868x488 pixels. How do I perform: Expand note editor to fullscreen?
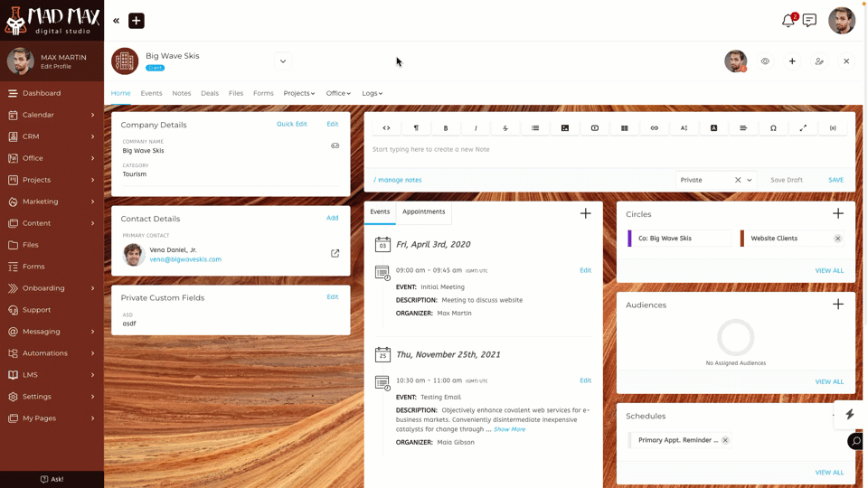pyautogui.click(x=803, y=127)
